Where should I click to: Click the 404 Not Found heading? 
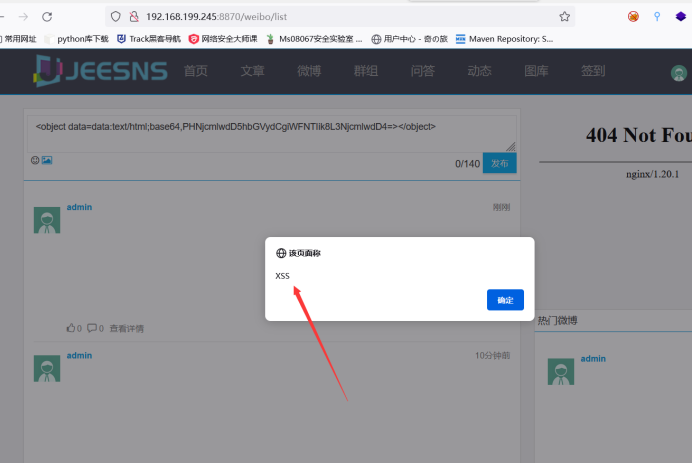click(639, 135)
